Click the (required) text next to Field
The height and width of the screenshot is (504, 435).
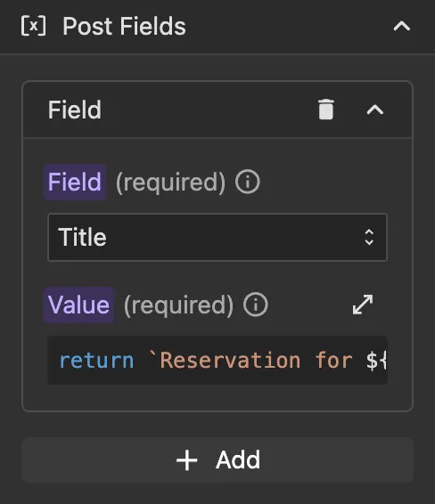[x=170, y=183]
